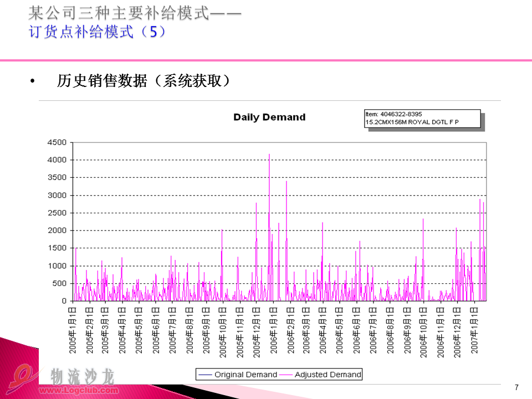Click the 1500 y-axis label
This screenshot has width=532, height=399.
click(57, 248)
